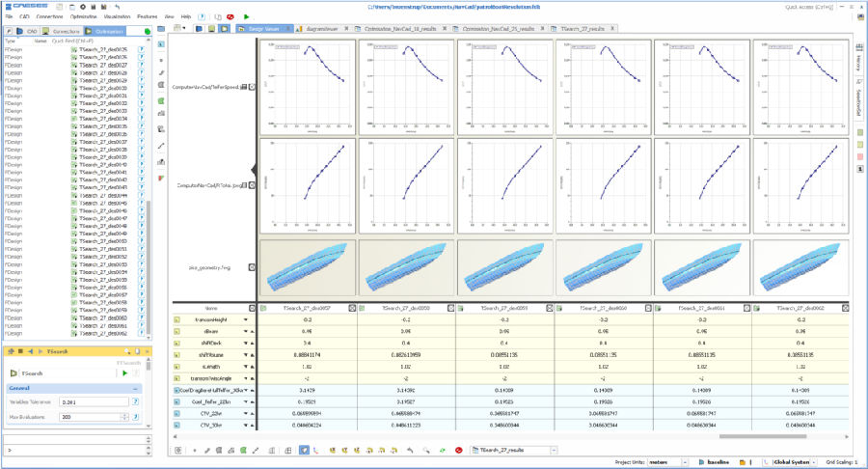Click the green color swatch on right sidebar
The height and width of the screenshot is (469, 868).
[x=859, y=133]
